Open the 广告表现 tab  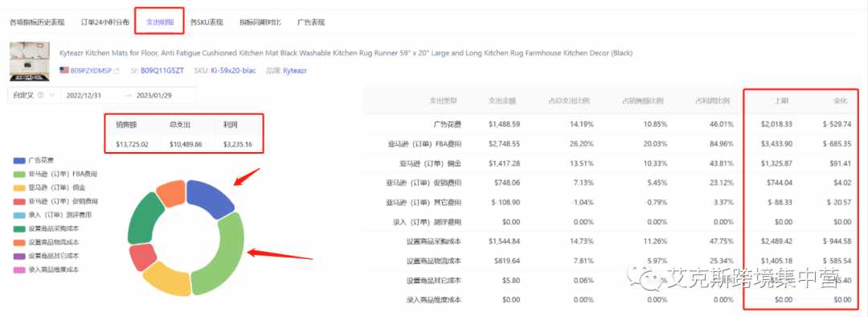310,23
